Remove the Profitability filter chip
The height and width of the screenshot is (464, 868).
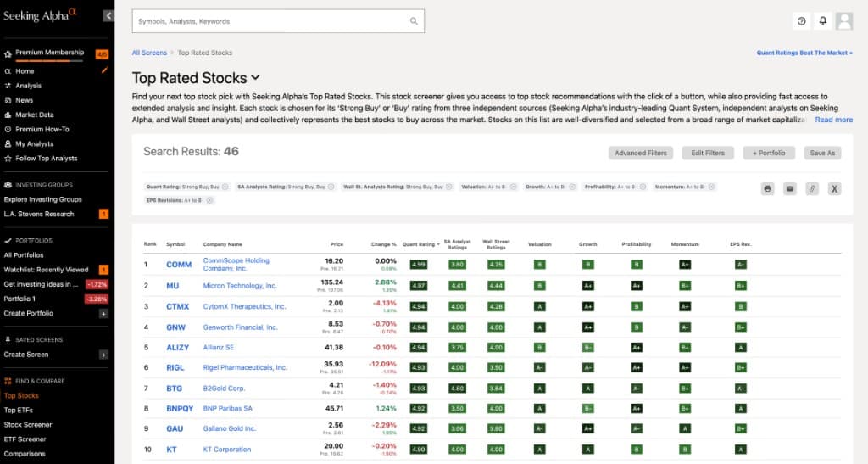[643, 187]
